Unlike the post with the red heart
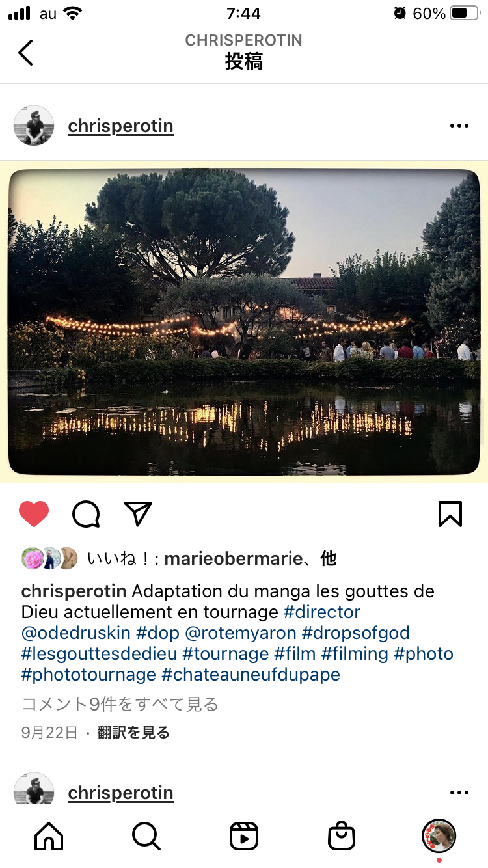The width and height of the screenshot is (488, 868). pos(34,514)
